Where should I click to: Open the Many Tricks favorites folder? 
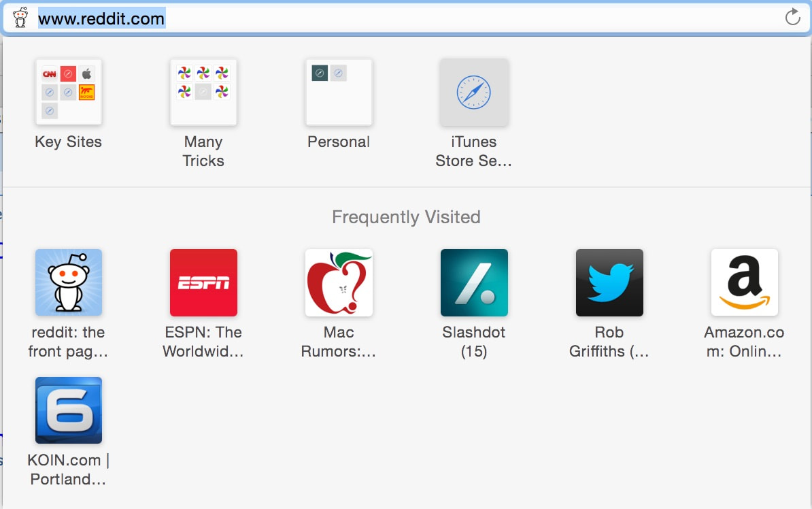tap(203, 93)
